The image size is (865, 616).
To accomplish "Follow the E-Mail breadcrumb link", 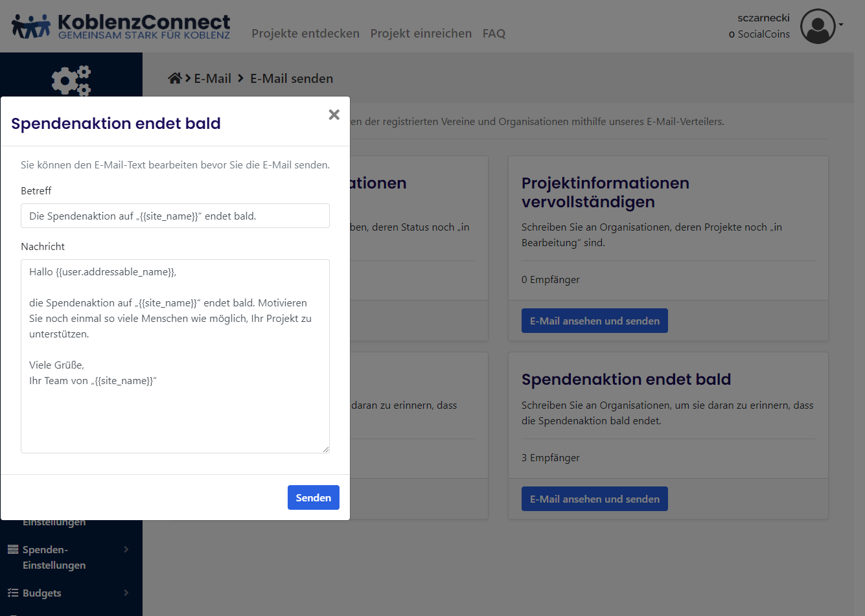I will (213, 78).
